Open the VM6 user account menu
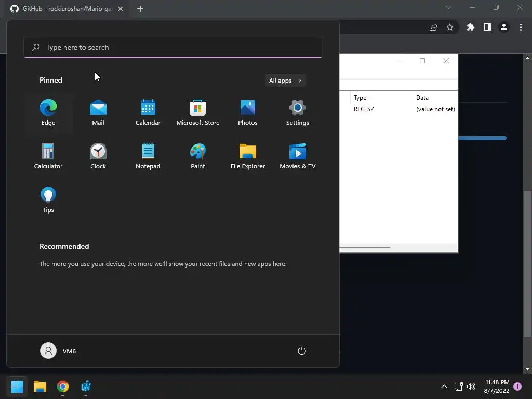532x399 pixels. (x=58, y=351)
